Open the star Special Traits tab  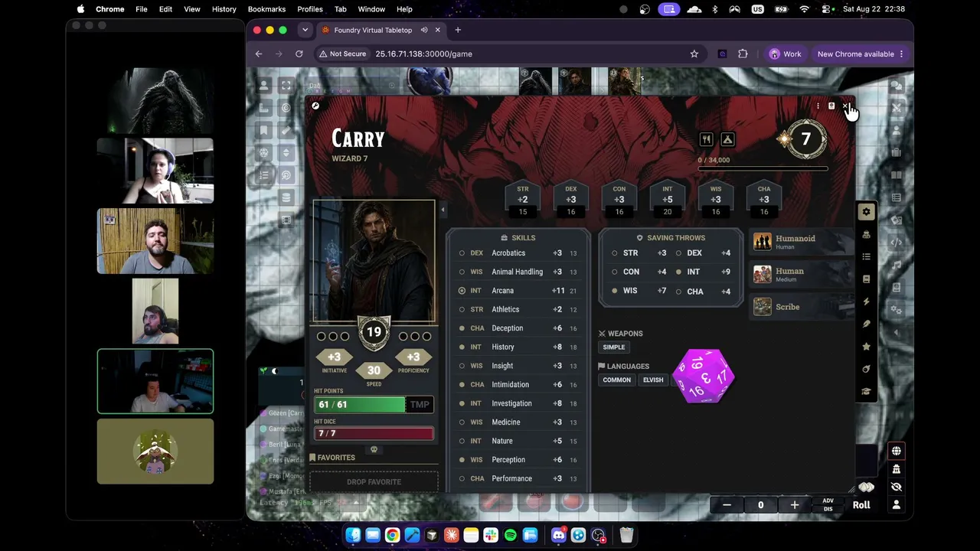pyautogui.click(x=866, y=347)
